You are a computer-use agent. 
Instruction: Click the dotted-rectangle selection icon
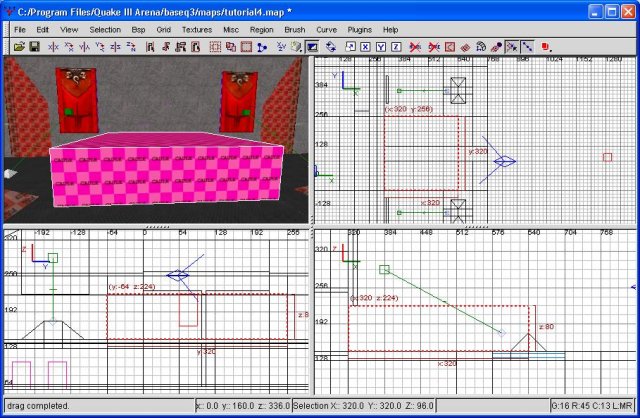pyautogui.click(x=216, y=47)
